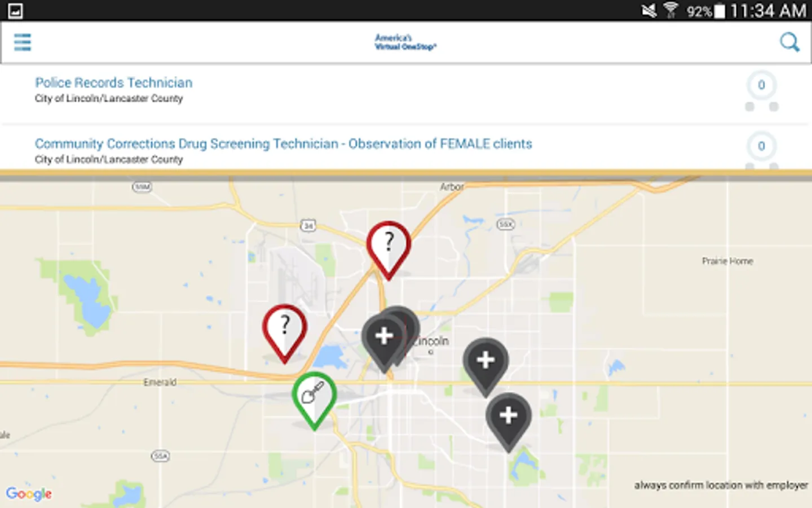Tap the highway 34 route shield

click(x=308, y=226)
